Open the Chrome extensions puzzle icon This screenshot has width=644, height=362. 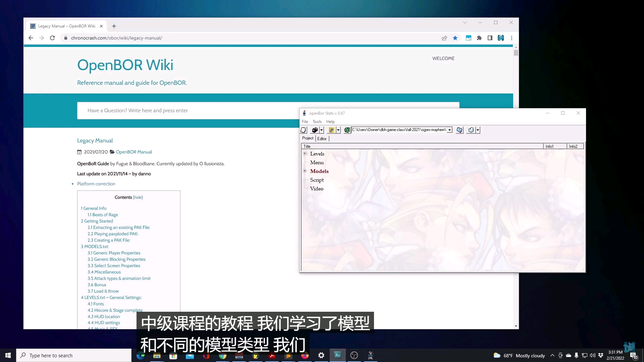(479, 38)
